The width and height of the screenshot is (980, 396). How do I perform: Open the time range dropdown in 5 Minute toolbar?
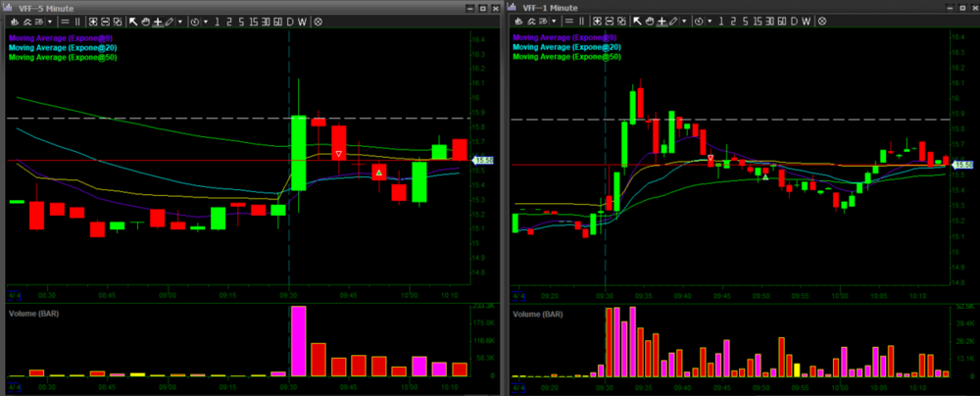coord(206,22)
